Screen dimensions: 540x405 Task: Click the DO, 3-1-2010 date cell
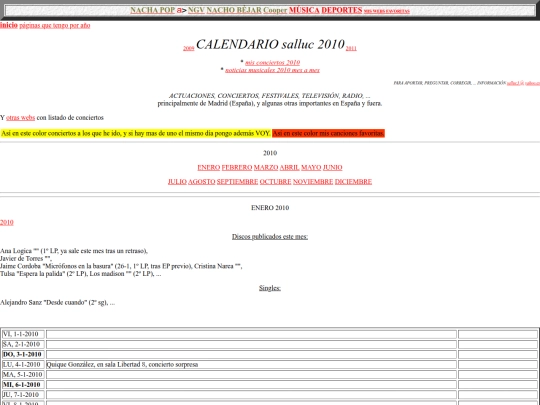[23, 354]
